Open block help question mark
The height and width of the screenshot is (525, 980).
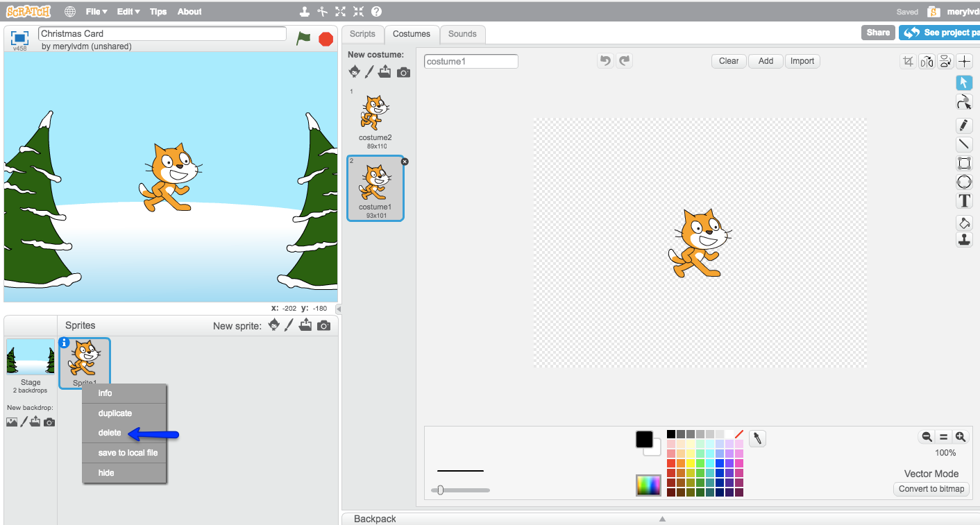376,11
